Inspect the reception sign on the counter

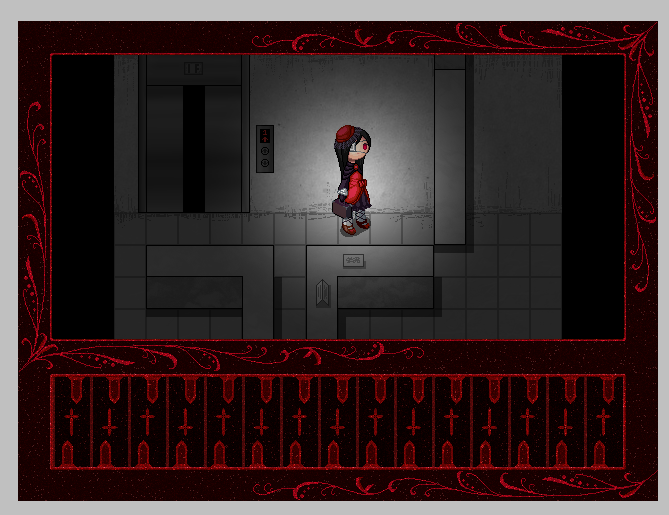point(353,260)
